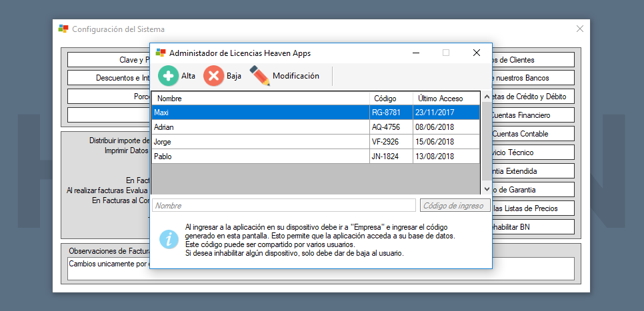
Task: Sort by the Nombre column header
Action: click(261, 98)
